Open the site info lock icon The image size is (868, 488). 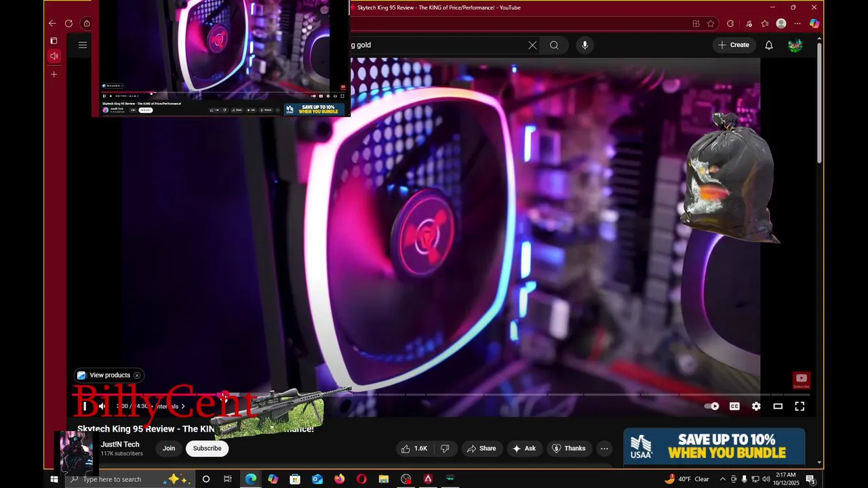(x=86, y=24)
